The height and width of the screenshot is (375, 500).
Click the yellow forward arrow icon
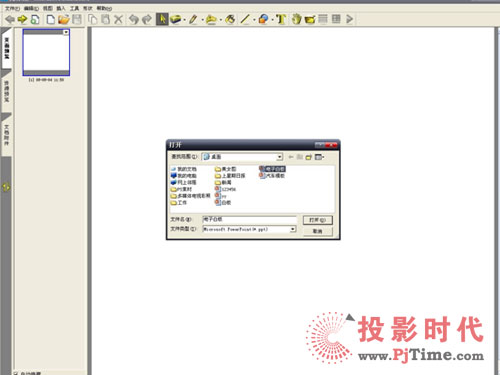(22, 19)
